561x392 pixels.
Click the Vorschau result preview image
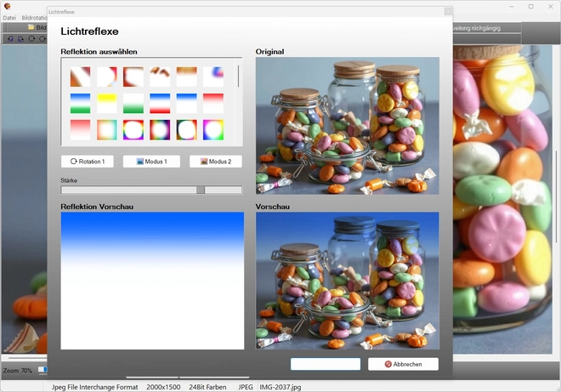347,280
